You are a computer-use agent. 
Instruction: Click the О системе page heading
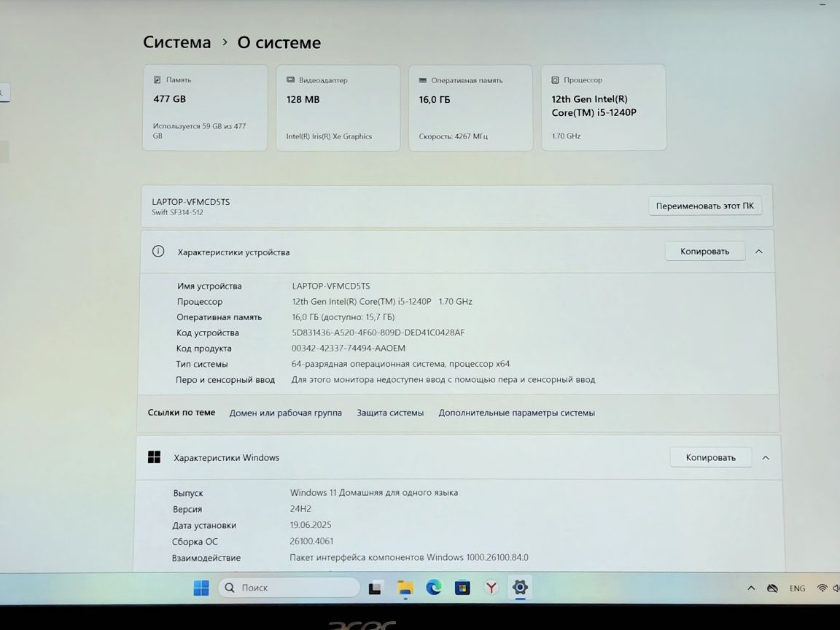(x=279, y=42)
